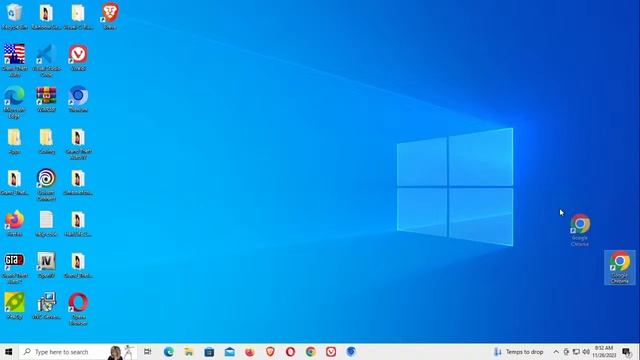The image size is (640, 360).
Task: Select the green rocket app desktop shortcut
Action: tap(14, 306)
